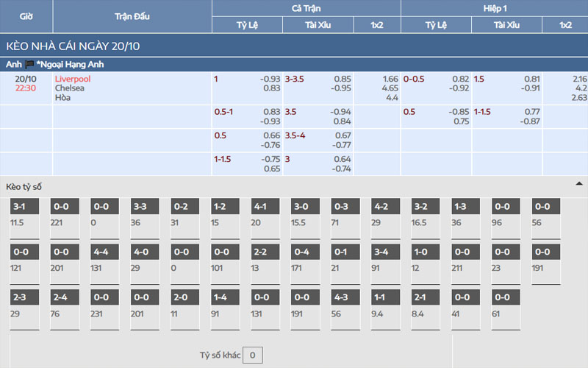
Task: Select the Hòa draw option
Action: tap(62, 97)
